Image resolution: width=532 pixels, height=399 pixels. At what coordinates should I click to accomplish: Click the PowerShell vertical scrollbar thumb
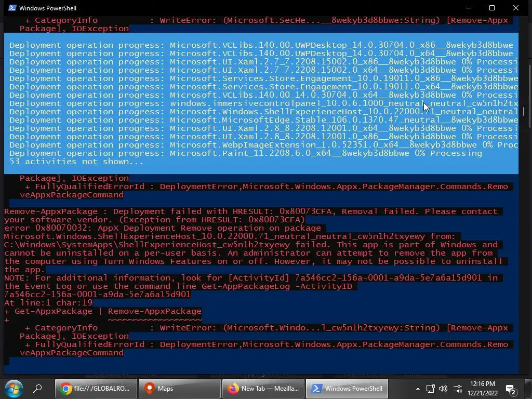click(x=524, y=111)
